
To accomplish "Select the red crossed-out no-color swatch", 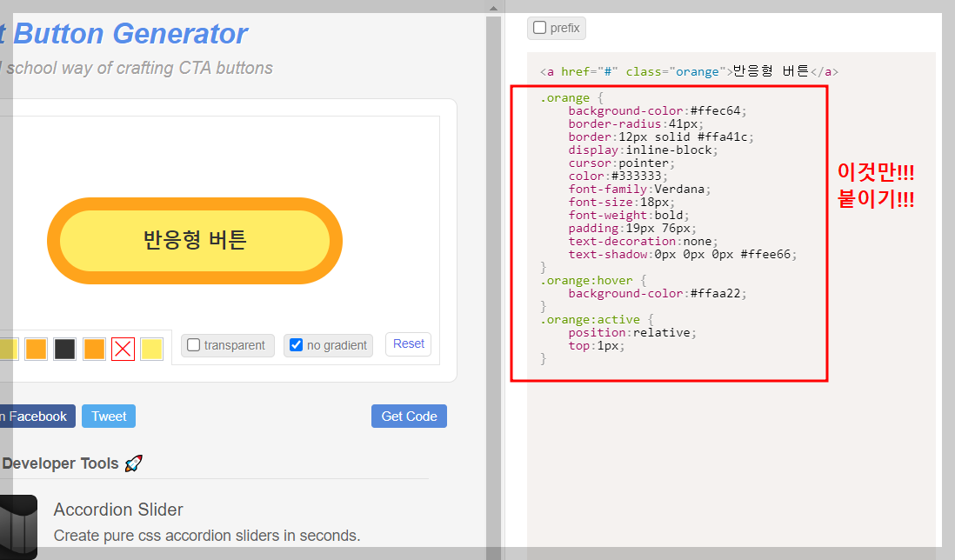I will 123,350.
